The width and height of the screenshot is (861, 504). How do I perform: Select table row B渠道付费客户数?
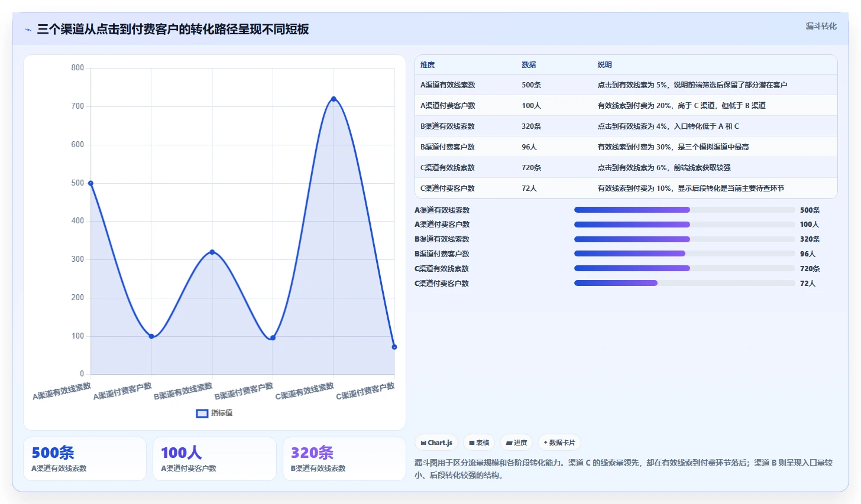click(x=626, y=147)
